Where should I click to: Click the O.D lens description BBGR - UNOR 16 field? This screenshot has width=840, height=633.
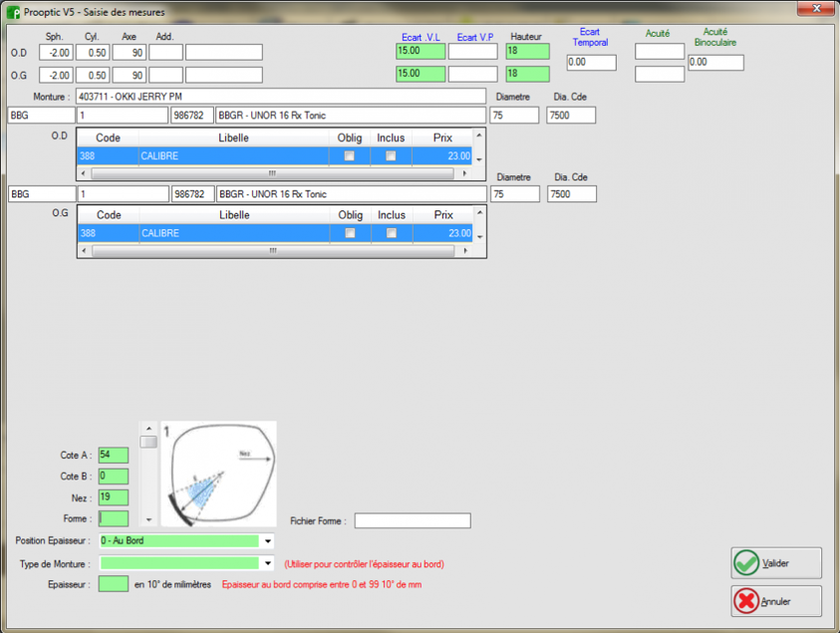pyautogui.click(x=351, y=116)
